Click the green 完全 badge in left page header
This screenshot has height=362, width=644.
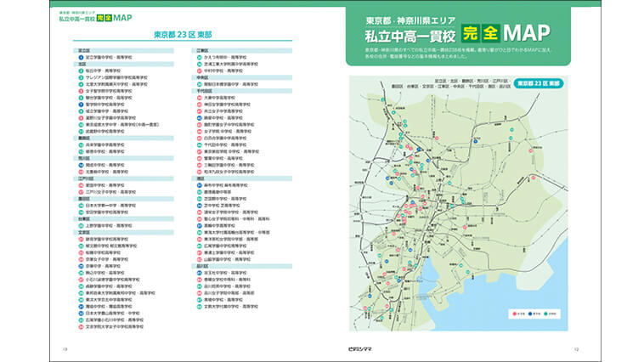101,17
